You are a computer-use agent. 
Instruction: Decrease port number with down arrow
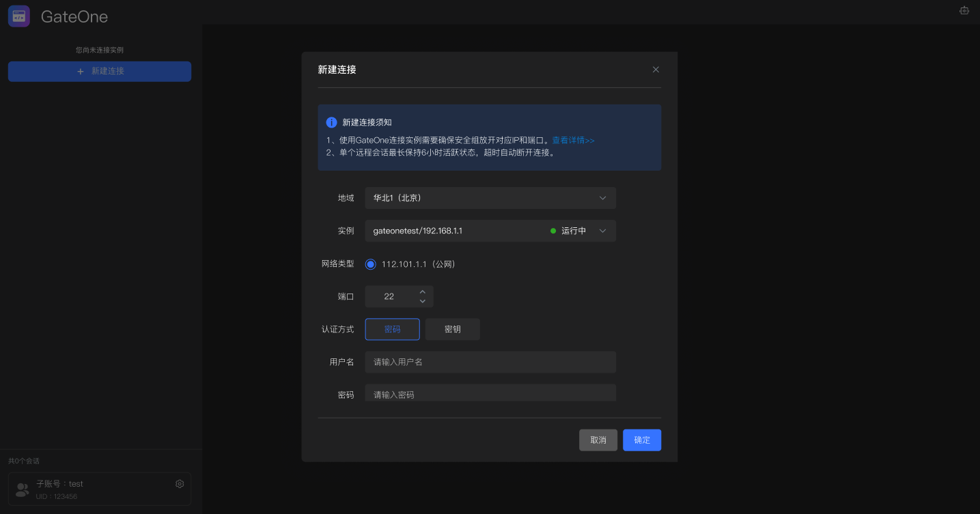click(423, 301)
